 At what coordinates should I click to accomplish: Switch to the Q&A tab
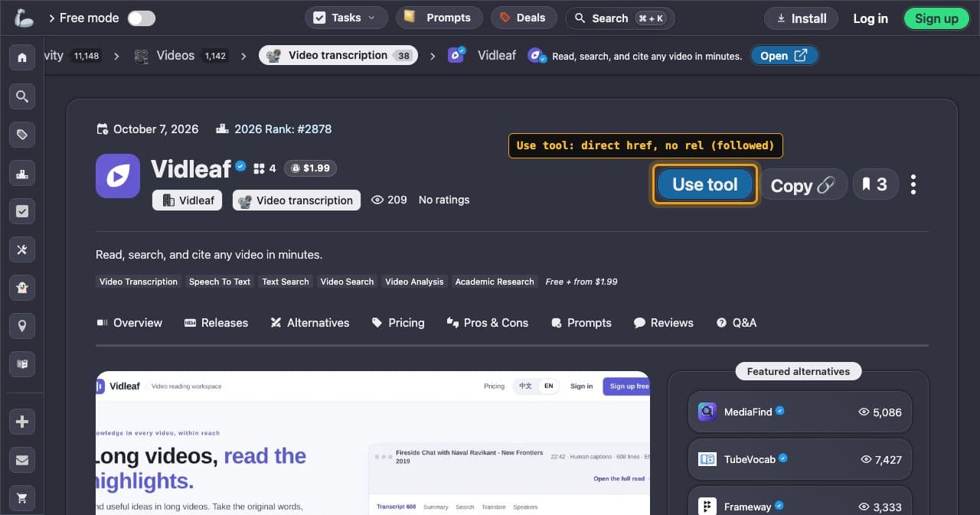coord(736,323)
